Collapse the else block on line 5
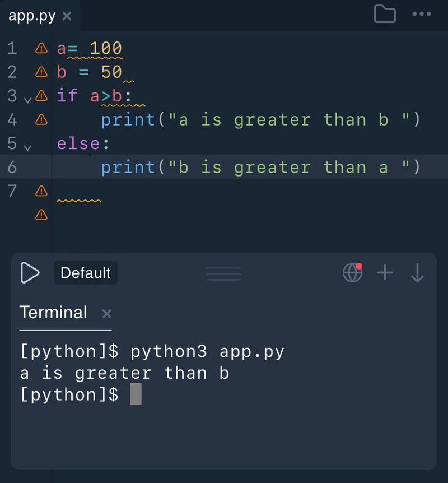Viewport: 448px width, 483px height. [x=27, y=148]
